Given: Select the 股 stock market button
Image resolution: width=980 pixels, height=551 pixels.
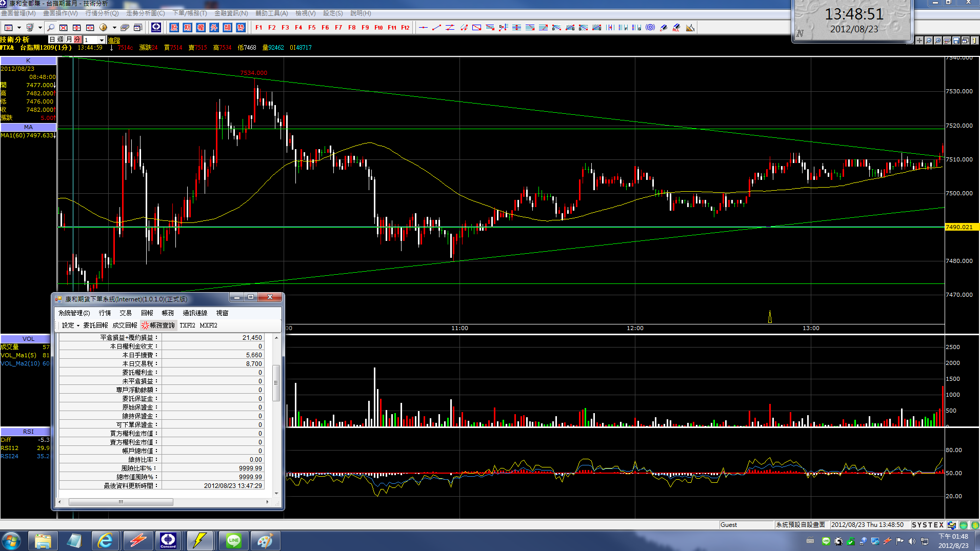Looking at the screenshot, I should [174, 28].
